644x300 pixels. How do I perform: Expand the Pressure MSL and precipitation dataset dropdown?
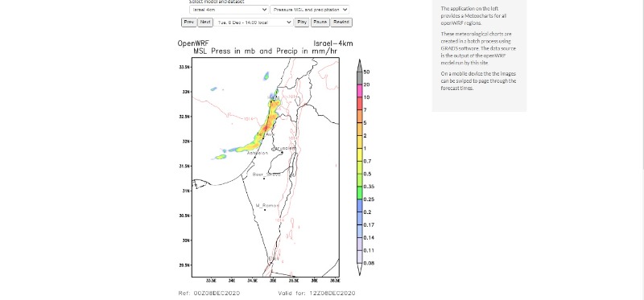click(x=310, y=10)
